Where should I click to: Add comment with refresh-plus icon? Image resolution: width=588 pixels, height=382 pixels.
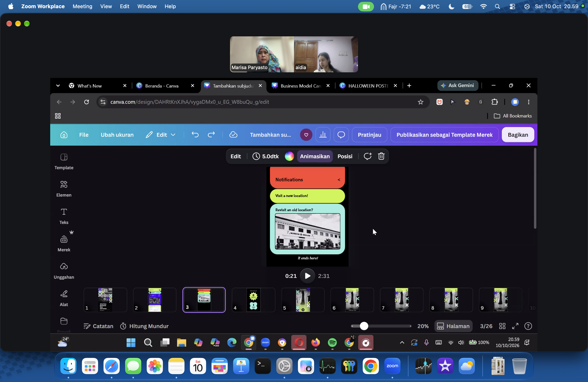click(368, 156)
